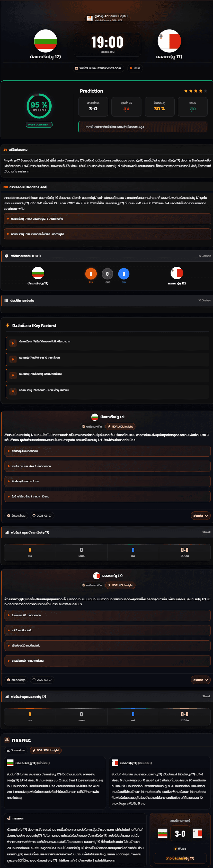Click the lightning bolt icon beside Key Factors
This screenshot has height=868, width=213.
pyautogui.click(x=8, y=325)
